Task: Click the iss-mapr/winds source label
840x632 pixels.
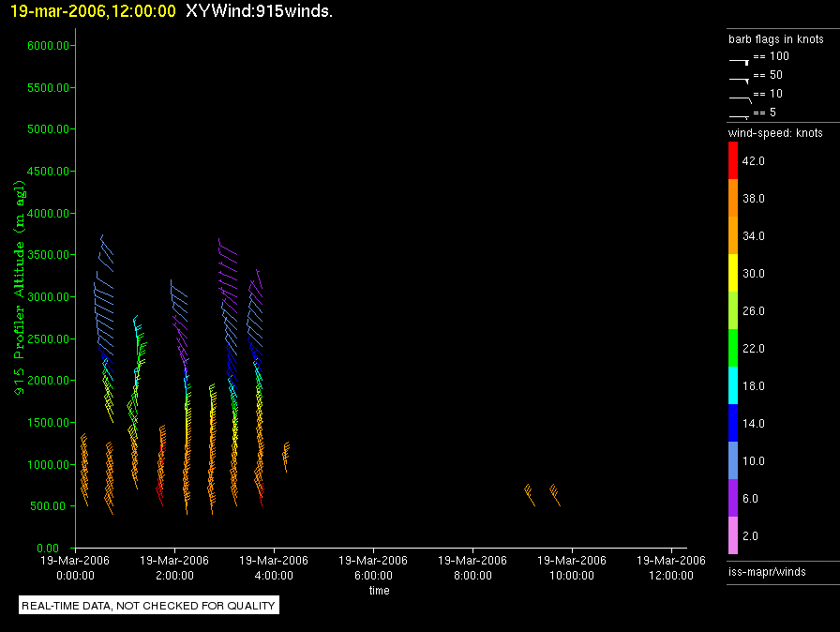Action: pyautogui.click(x=767, y=571)
